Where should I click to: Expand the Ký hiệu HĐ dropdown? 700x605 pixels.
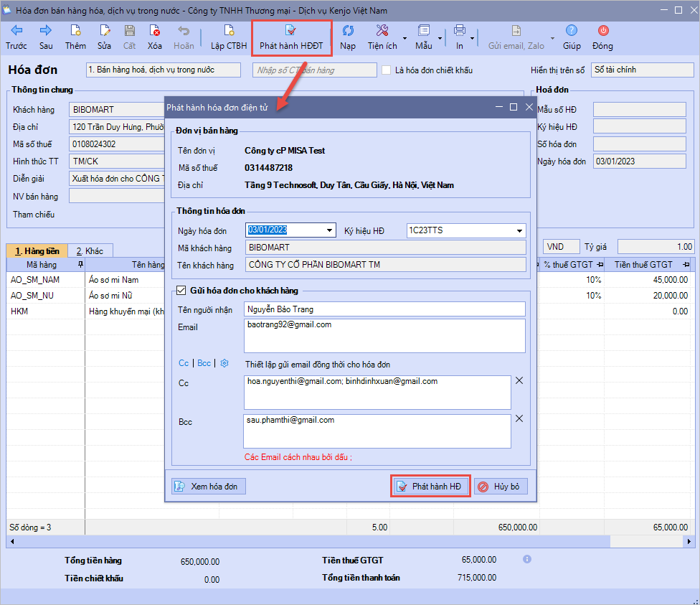click(x=519, y=230)
